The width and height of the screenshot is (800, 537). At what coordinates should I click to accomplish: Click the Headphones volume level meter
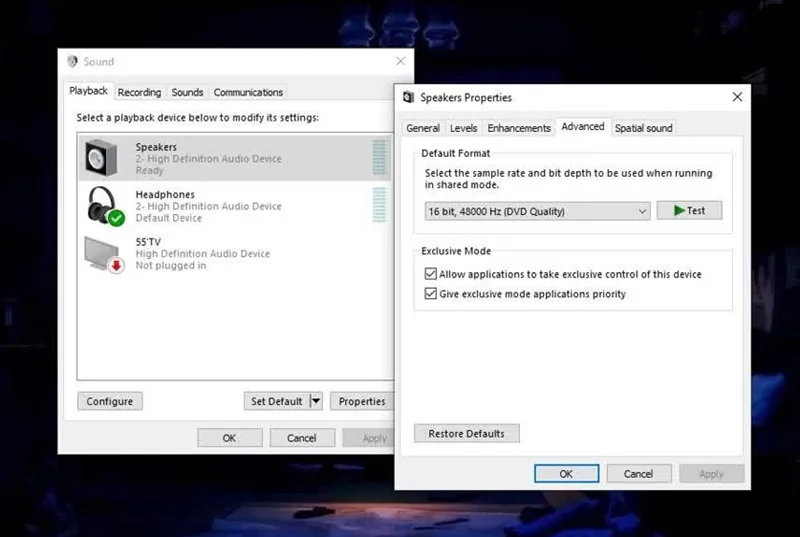coord(379,204)
